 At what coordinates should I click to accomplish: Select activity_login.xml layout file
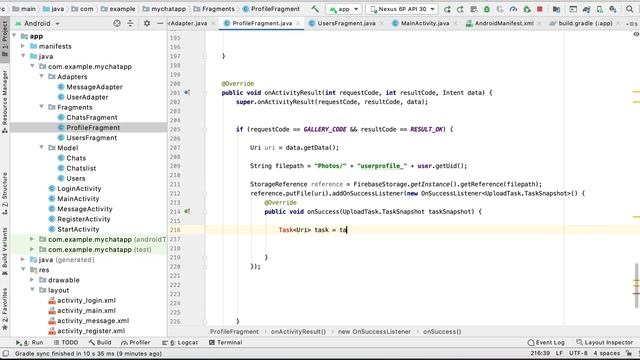(86, 300)
